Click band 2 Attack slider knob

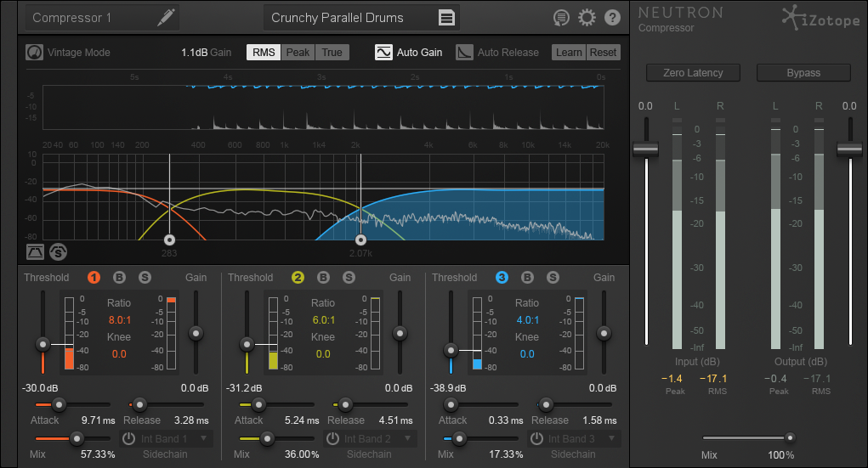pos(258,405)
